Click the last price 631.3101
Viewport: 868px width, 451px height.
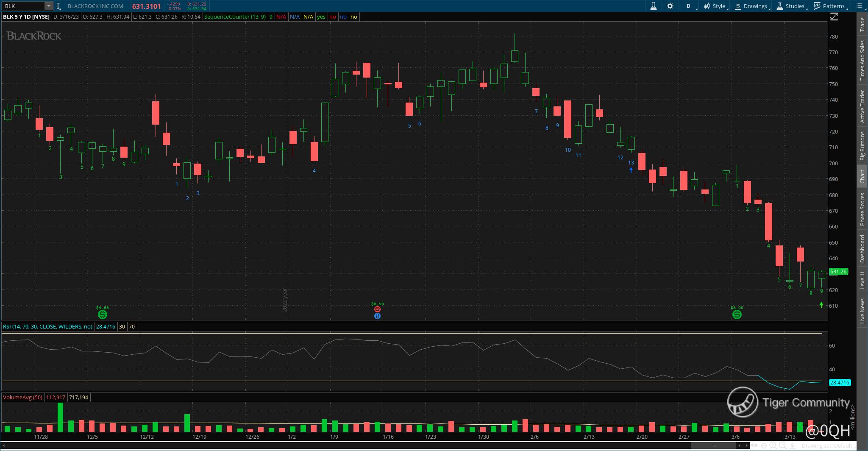[146, 6]
